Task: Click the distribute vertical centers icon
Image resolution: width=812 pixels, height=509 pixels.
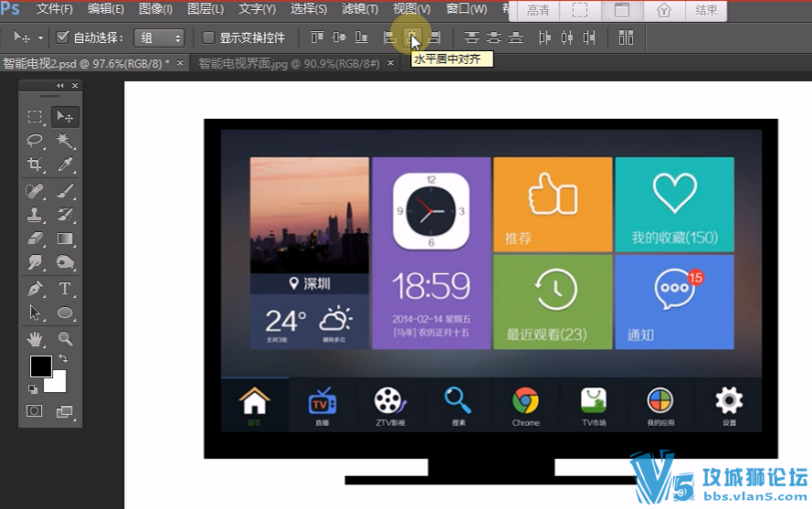Action: tap(493, 37)
